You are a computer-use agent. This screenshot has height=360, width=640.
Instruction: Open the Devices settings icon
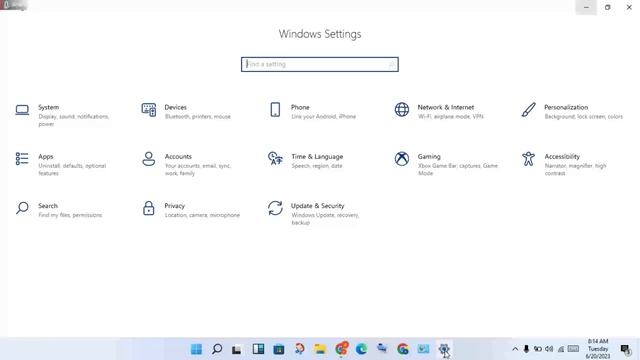point(149,110)
